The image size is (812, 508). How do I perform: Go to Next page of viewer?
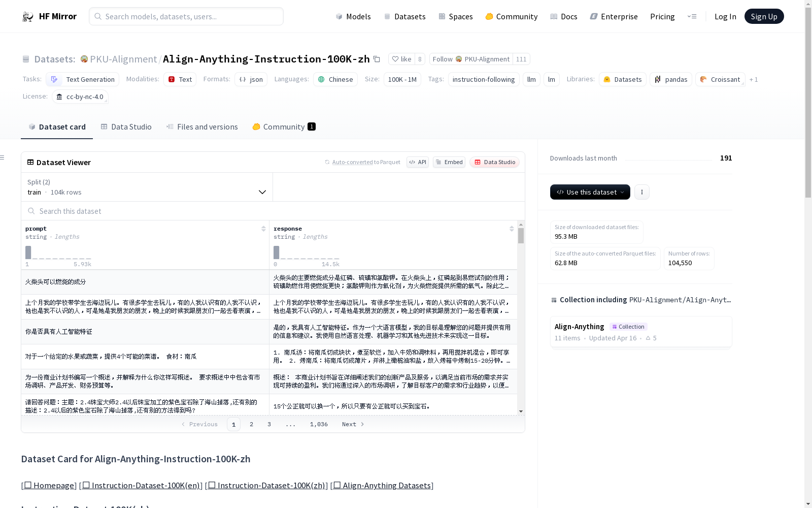[x=353, y=424]
